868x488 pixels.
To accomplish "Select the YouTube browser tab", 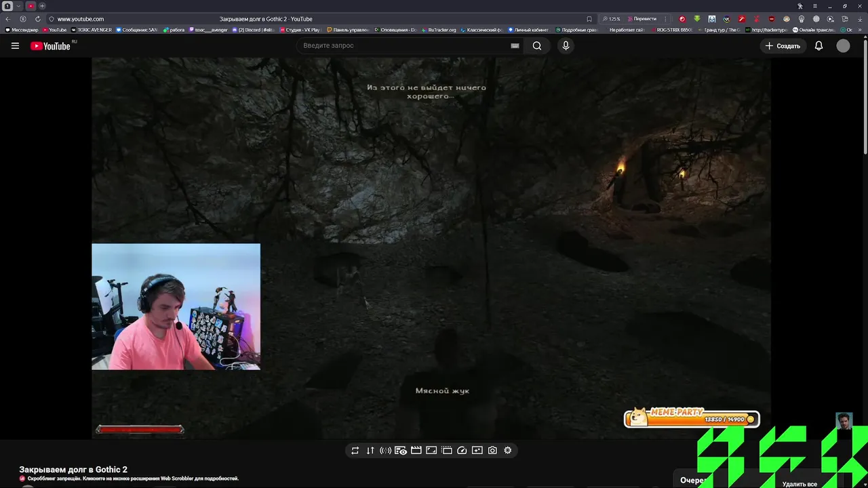I will coord(31,6).
